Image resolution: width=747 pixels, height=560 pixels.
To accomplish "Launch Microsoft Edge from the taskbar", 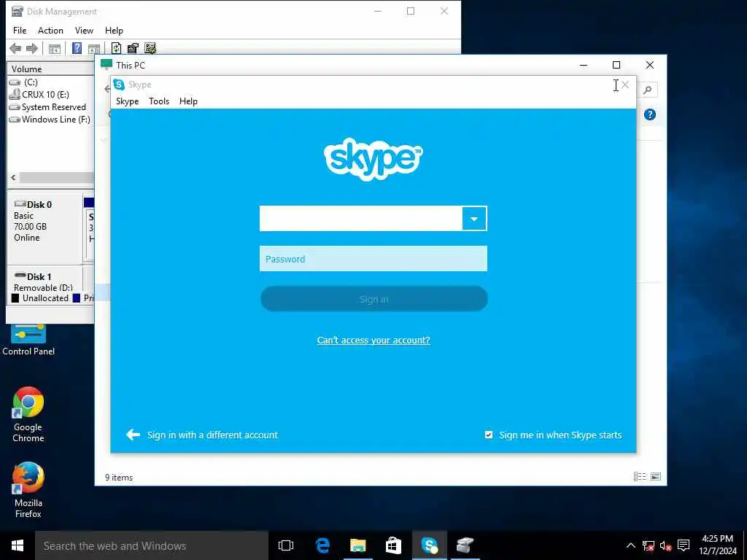I will click(x=322, y=545).
